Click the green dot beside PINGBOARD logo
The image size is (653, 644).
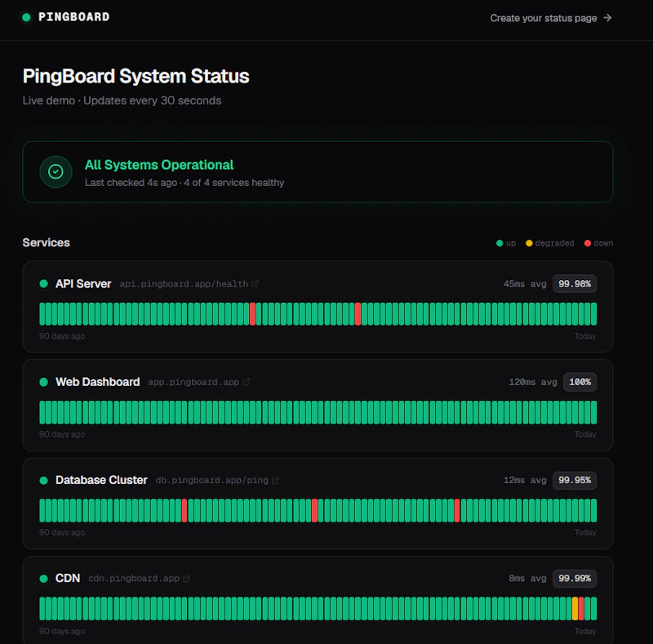(x=26, y=17)
